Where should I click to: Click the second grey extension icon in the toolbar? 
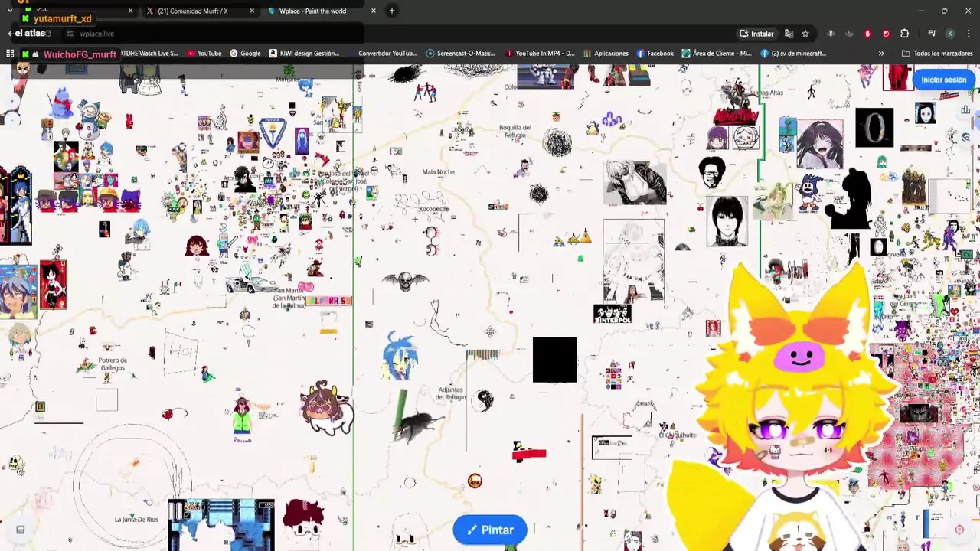click(849, 34)
